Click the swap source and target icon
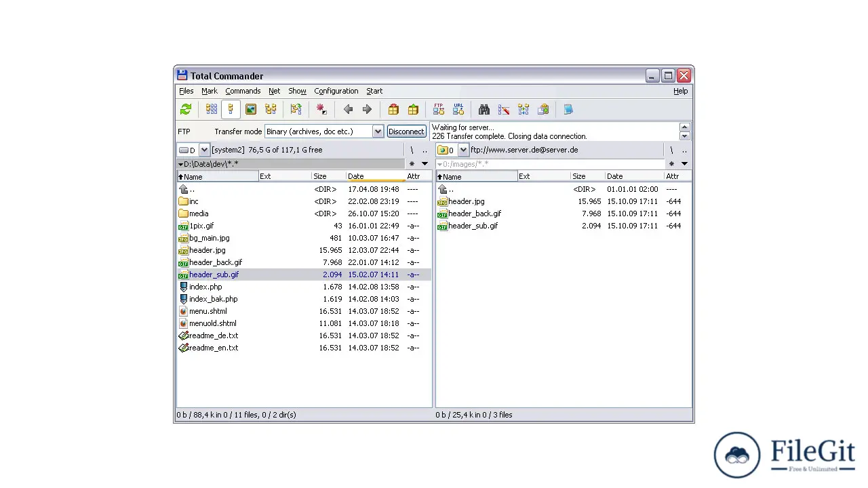Viewport: 868px width, 488px height. point(296,109)
